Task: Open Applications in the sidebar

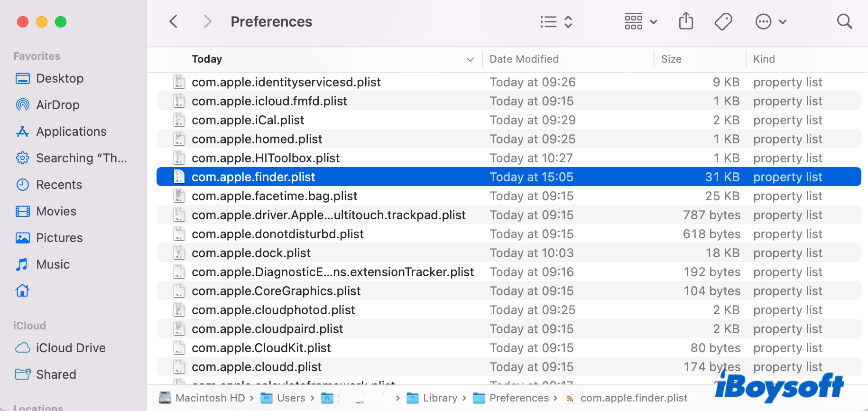Action: (x=61, y=131)
